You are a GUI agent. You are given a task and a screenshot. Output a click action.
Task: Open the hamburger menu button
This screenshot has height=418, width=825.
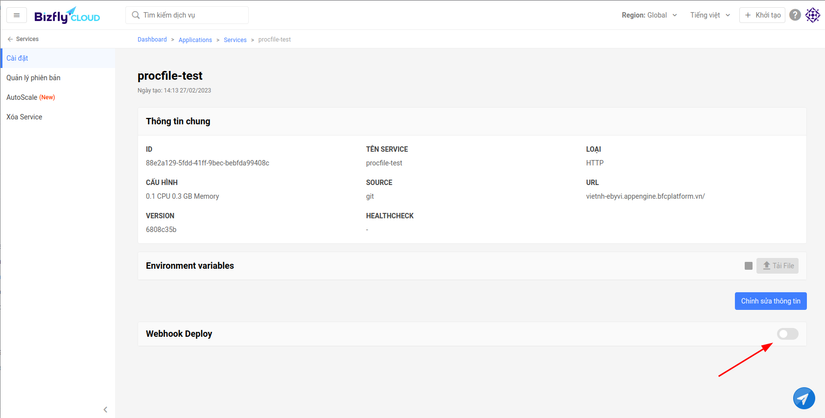tap(17, 15)
